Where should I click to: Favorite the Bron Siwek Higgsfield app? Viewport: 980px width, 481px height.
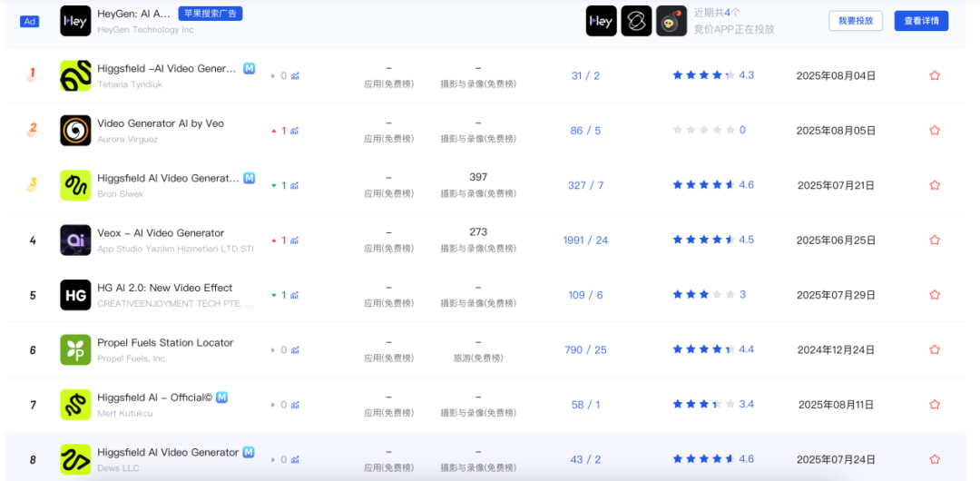click(x=935, y=185)
